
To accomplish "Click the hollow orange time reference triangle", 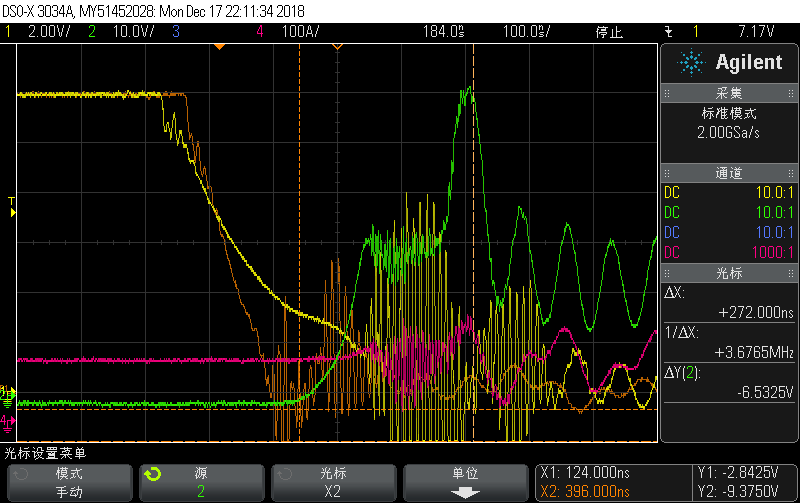I will (x=337, y=47).
